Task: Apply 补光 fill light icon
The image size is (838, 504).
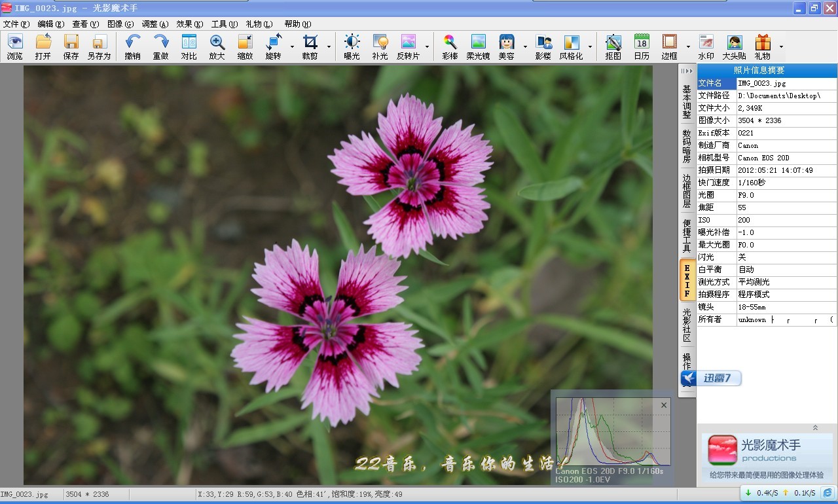Action: pyautogui.click(x=380, y=47)
